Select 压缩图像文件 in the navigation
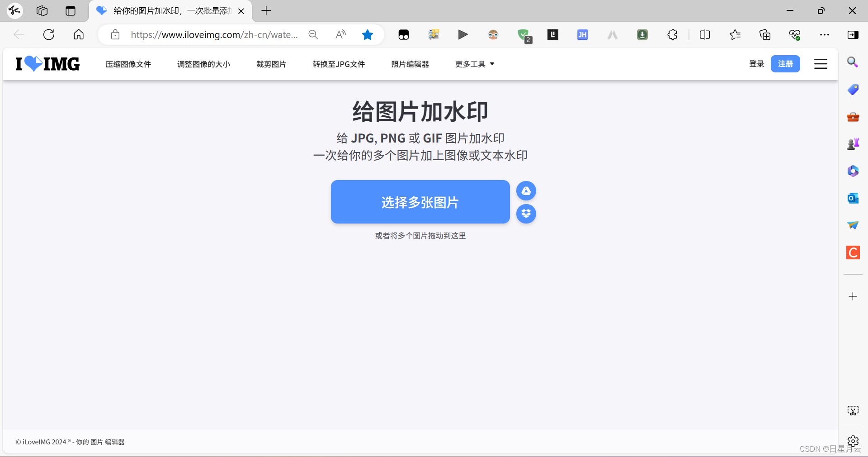868x457 pixels. click(128, 64)
